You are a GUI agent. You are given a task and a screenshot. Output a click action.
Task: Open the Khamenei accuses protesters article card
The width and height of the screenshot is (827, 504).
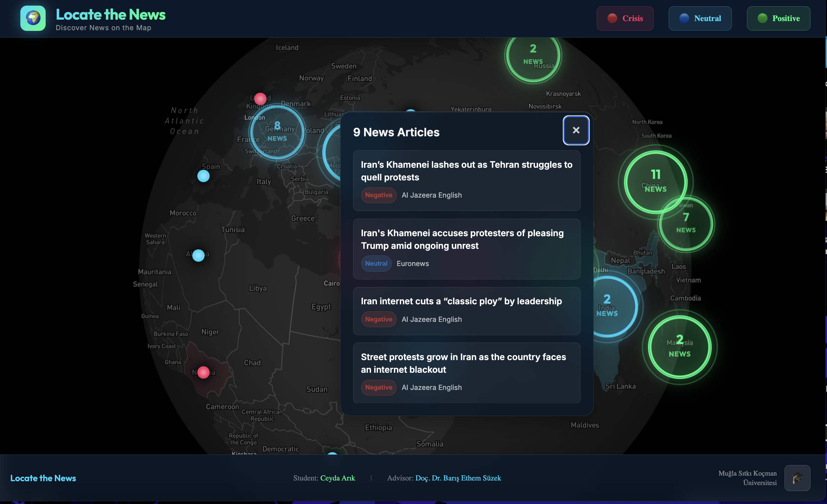[x=467, y=249]
